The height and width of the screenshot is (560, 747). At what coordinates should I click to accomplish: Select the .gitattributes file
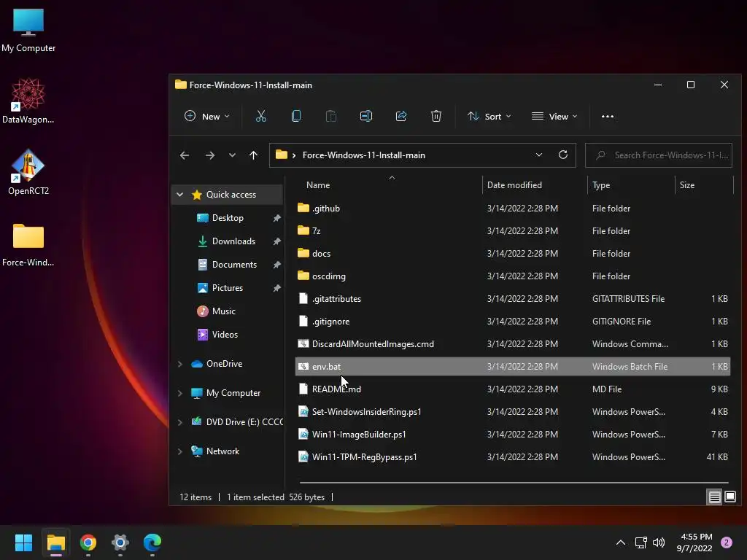point(513,298)
